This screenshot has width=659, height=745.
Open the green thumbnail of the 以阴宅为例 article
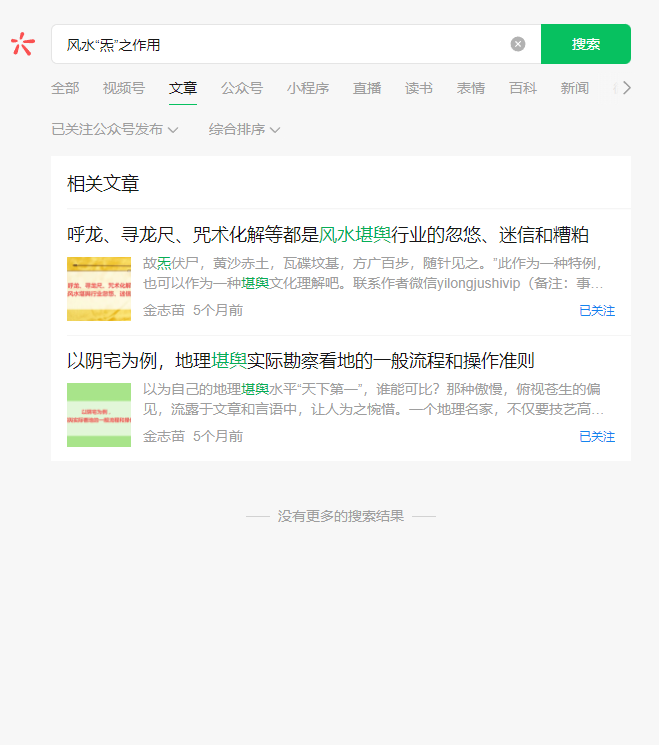click(99, 415)
